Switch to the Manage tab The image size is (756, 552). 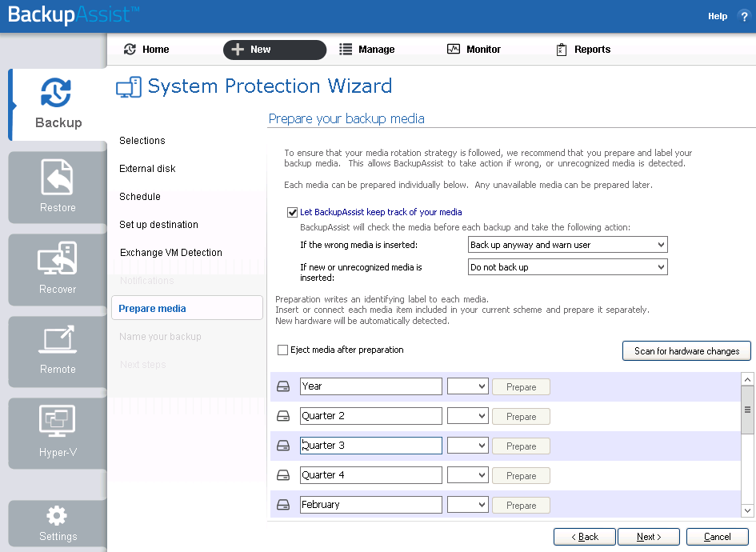[x=367, y=49]
